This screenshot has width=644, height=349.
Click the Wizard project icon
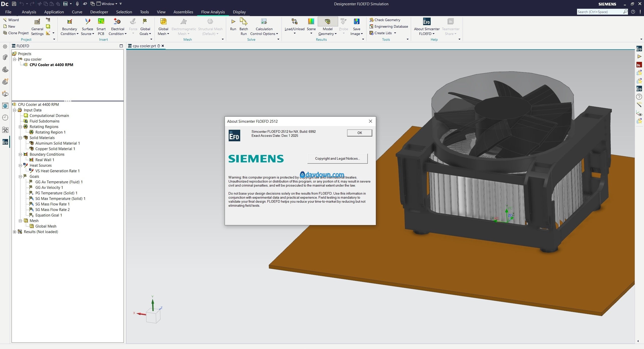(x=5, y=20)
